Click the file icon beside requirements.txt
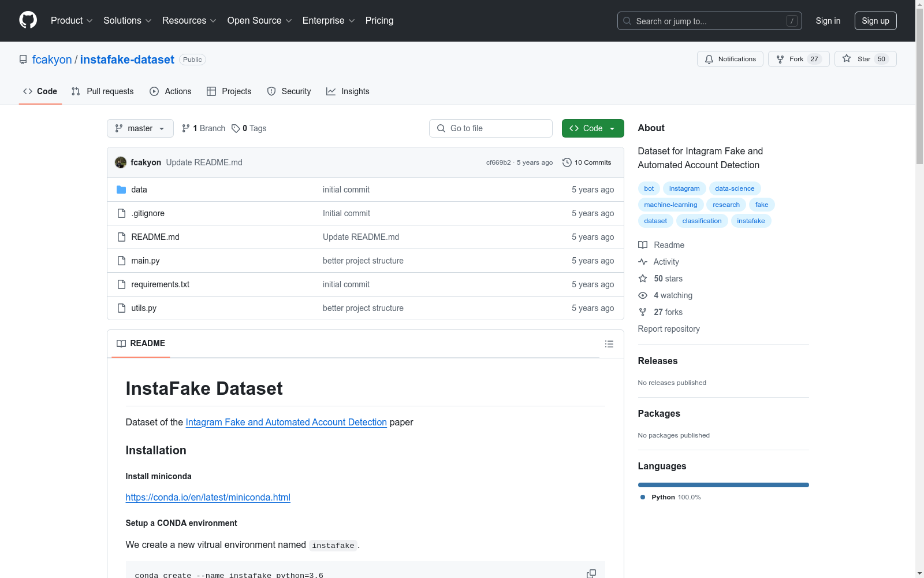This screenshot has width=924, height=578. 121,284
